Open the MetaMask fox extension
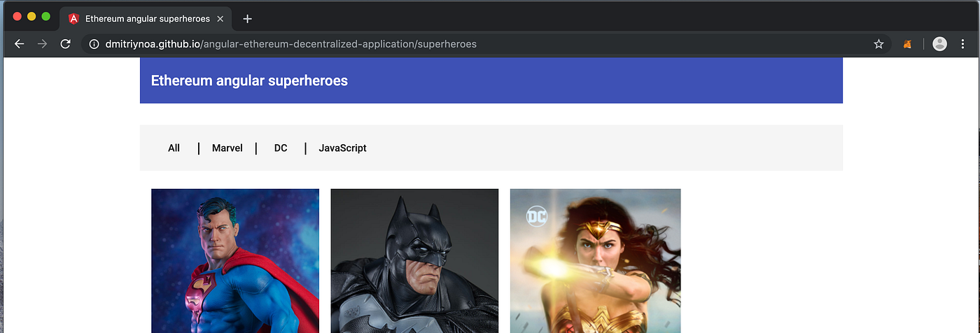The height and width of the screenshot is (333, 980). click(x=907, y=44)
